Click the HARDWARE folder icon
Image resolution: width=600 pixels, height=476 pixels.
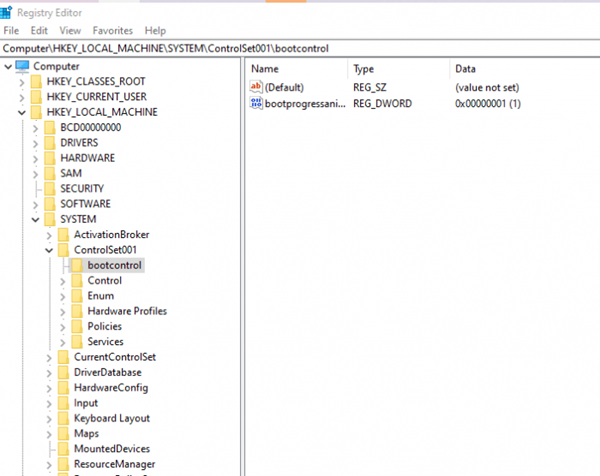click(x=50, y=158)
